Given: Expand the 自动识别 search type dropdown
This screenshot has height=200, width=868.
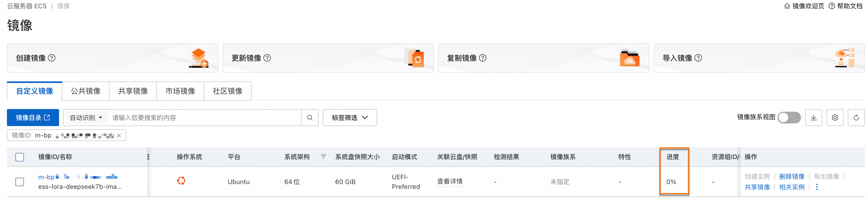Looking at the screenshot, I should [x=86, y=118].
